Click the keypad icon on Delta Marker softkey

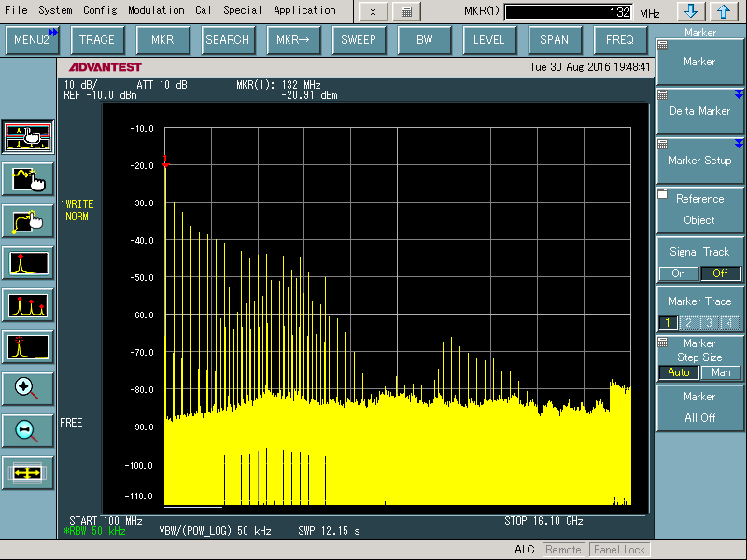[x=663, y=95]
